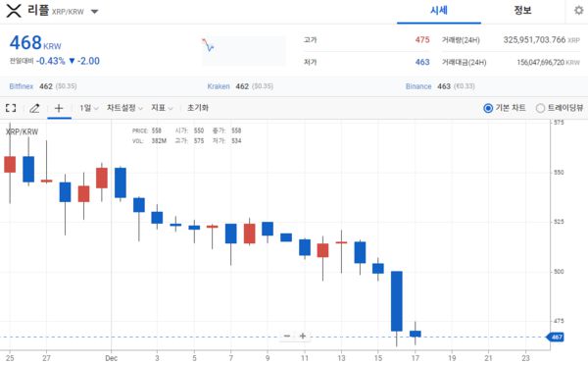
Task: Click the 초기화 reset button
Action: coord(198,108)
